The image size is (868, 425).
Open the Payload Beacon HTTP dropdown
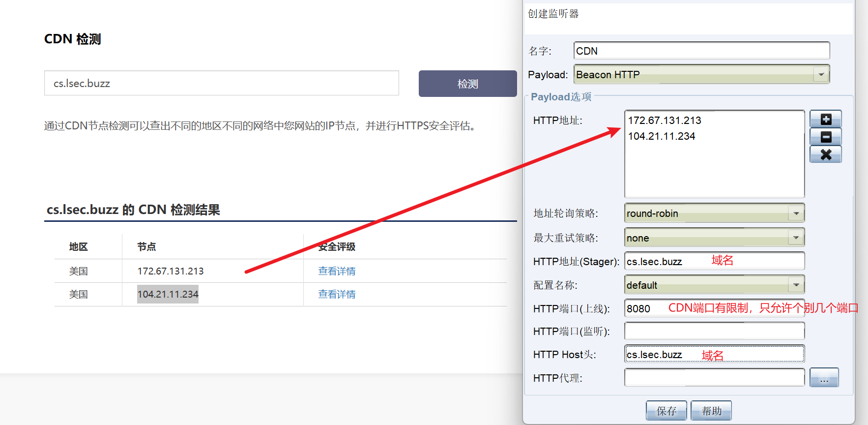tap(820, 74)
